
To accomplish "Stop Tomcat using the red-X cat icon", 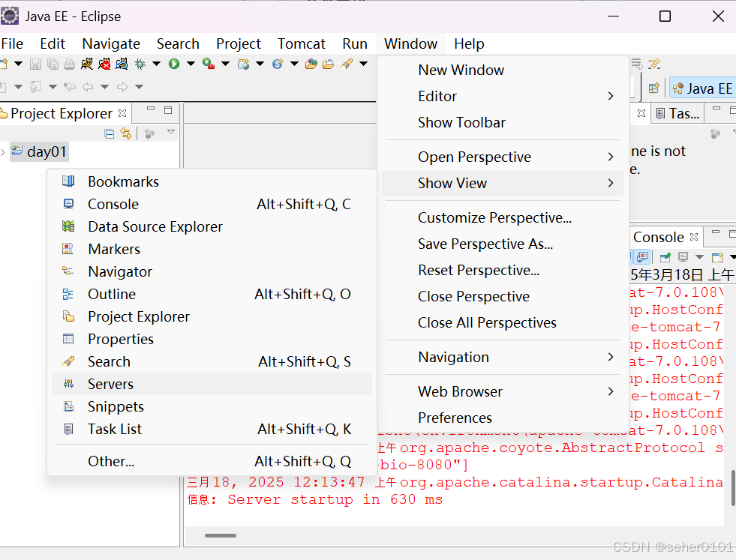I will coord(104,63).
